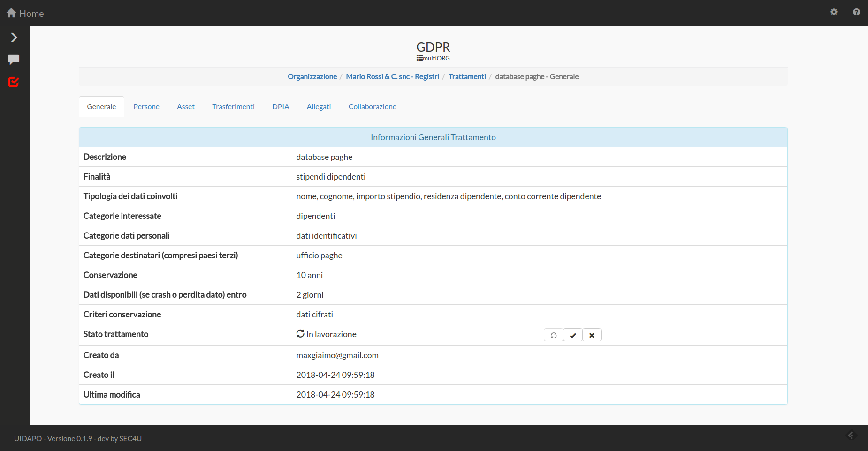
Task: Click 'In lavorazione' status text
Action: (x=331, y=334)
